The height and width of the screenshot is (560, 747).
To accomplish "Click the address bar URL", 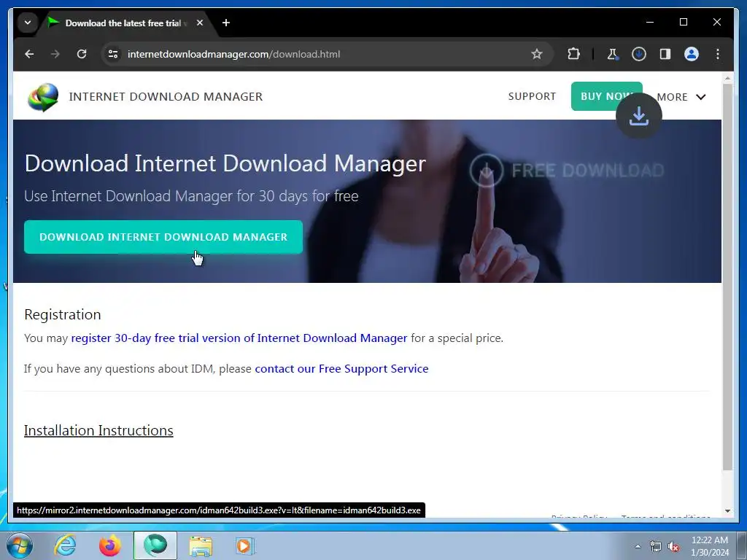I will (233, 54).
